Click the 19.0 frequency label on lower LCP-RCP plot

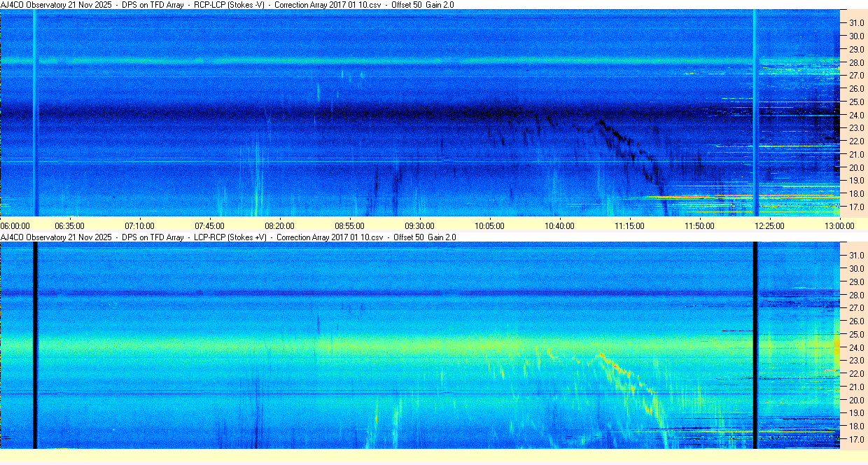click(857, 413)
